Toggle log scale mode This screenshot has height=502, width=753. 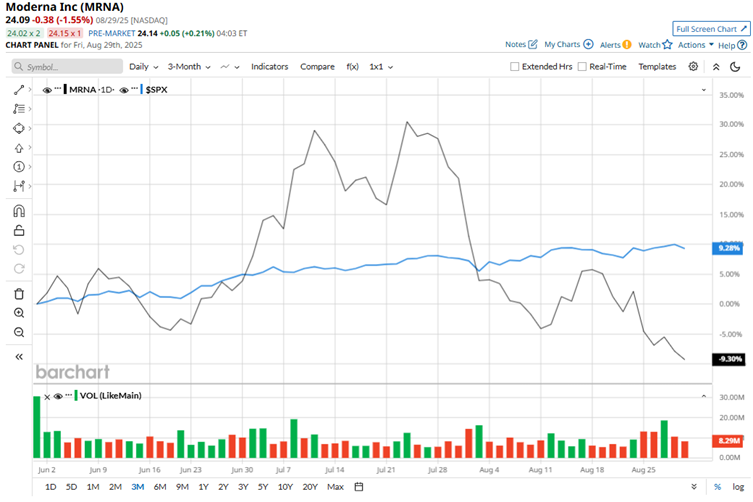pos(738,487)
